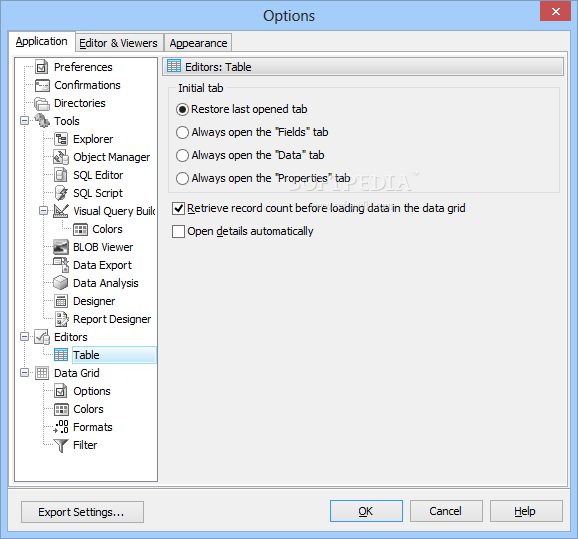This screenshot has width=578, height=539.
Task: Select Designer label under Tools
Action: [94, 301]
